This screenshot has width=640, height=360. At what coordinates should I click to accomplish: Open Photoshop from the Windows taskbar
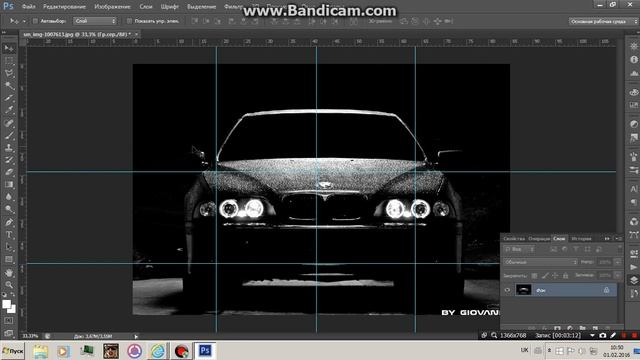click(x=205, y=351)
